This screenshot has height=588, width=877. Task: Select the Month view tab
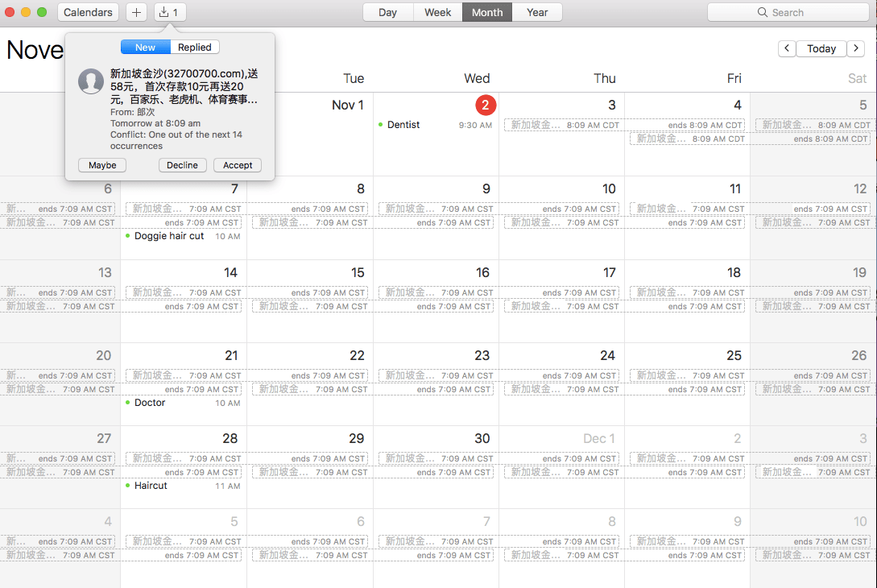tap(487, 12)
